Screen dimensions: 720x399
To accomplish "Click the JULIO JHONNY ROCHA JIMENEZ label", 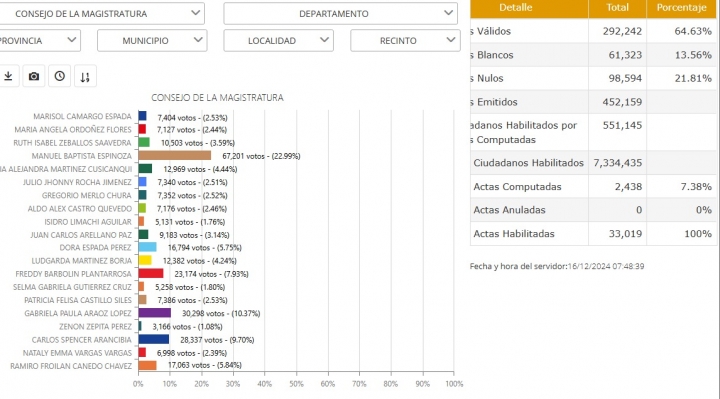I will [x=77, y=182].
